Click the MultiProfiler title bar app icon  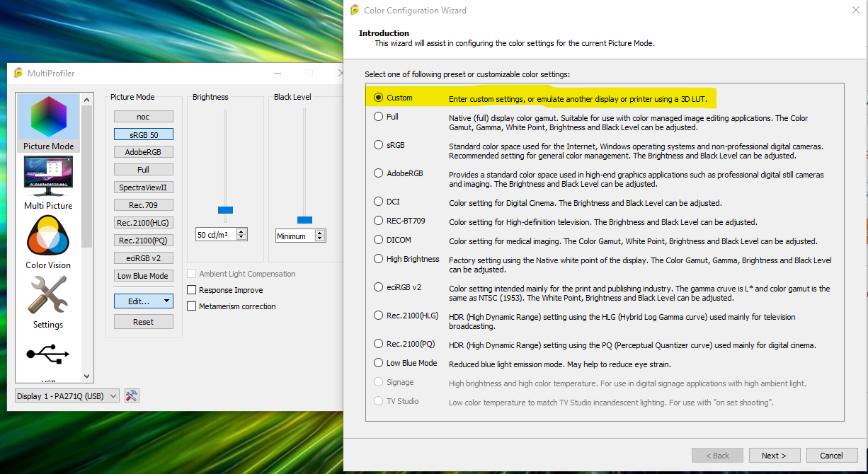(x=18, y=74)
